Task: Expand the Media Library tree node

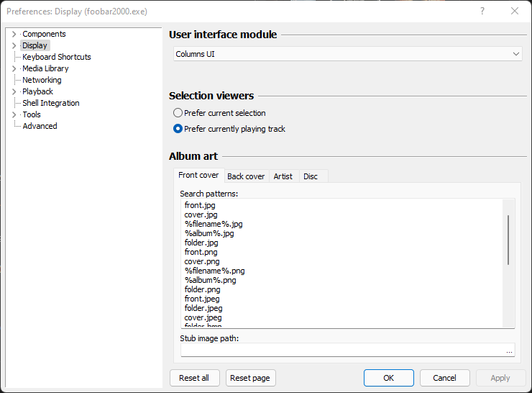Action: 14,68
